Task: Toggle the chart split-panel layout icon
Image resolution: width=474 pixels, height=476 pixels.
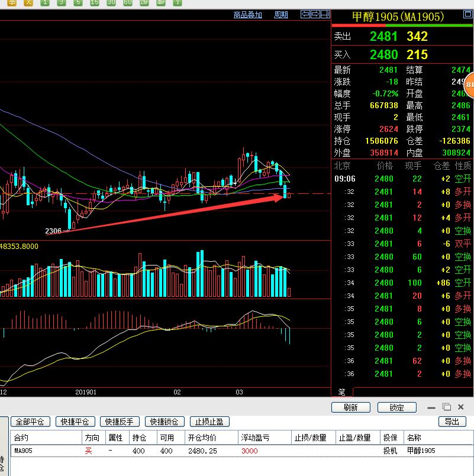Action: pyautogui.click(x=325, y=14)
